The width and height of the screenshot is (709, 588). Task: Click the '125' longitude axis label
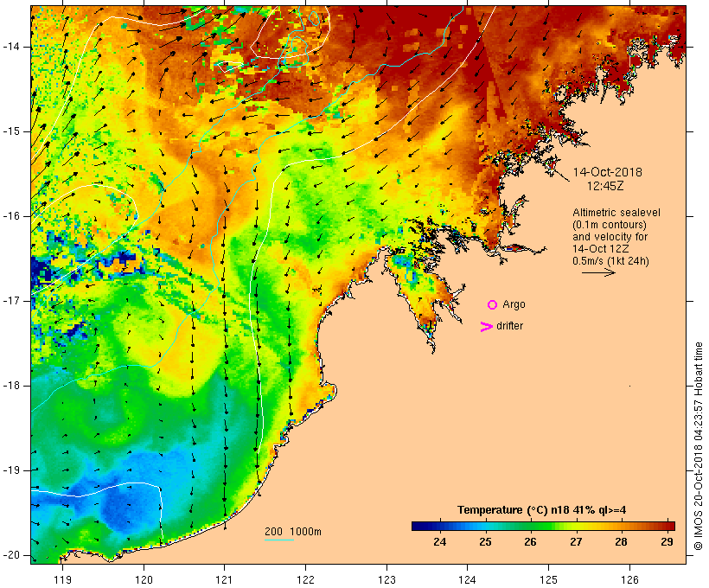[549, 579]
